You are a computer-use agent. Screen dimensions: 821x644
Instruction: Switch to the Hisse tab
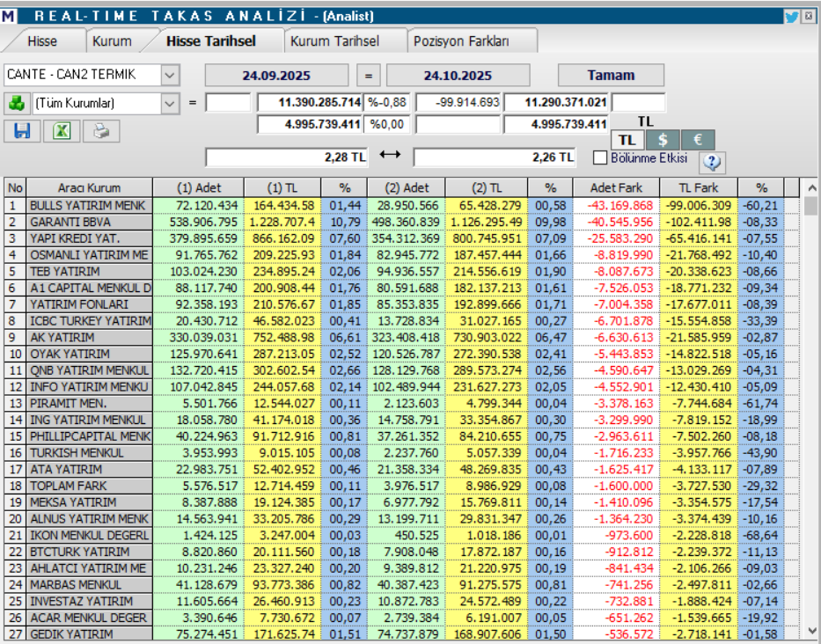pyautogui.click(x=42, y=40)
